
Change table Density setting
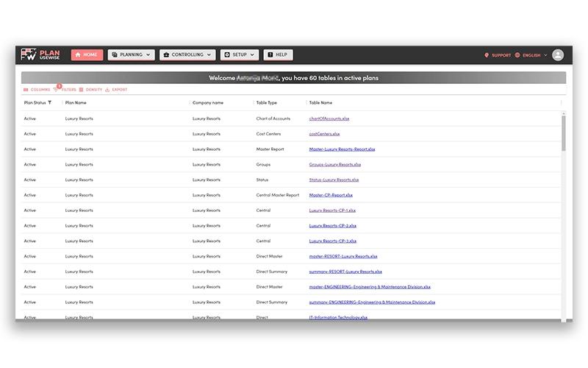[90, 90]
